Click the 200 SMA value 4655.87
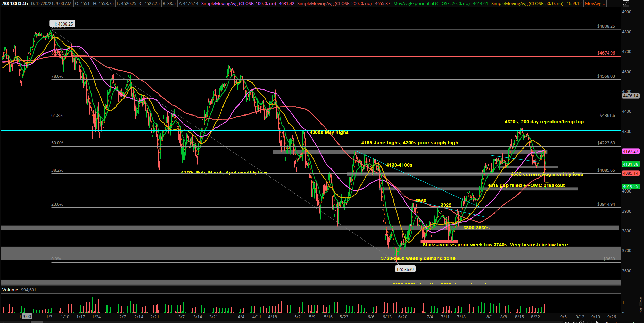Image resolution: width=644 pixels, height=323 pixels. (x=382, y=3)
